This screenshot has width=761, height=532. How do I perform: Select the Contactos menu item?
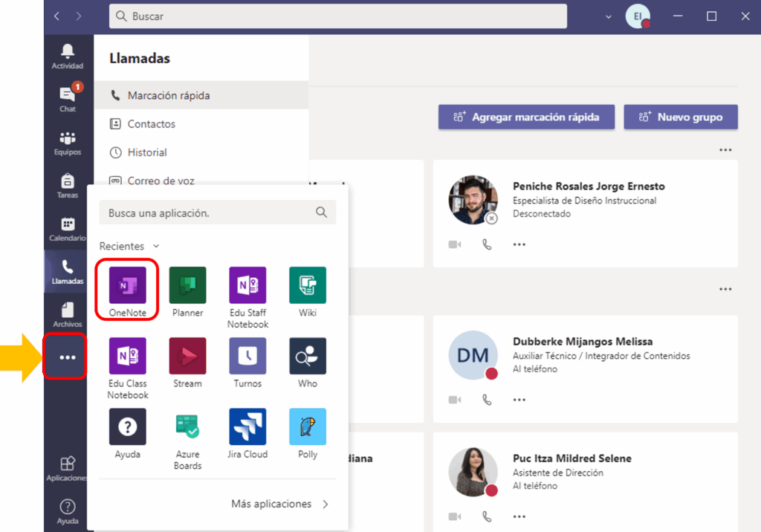click(152, 124)
